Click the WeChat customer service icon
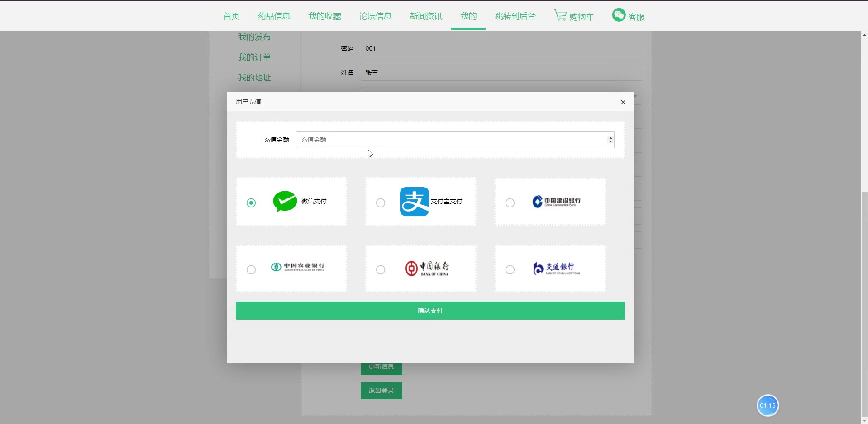Screen dimensions: 868x424 (x=619, y=15)
